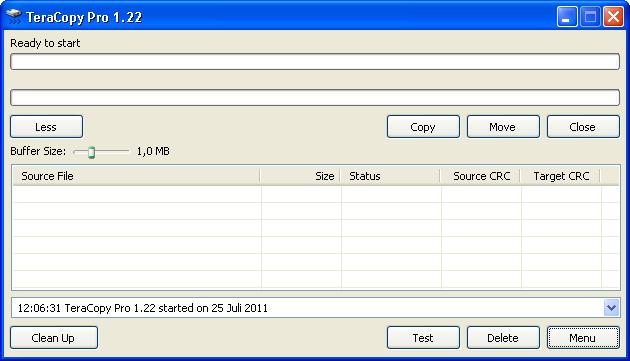Click the Close button beside Move

tap(583, 127)
